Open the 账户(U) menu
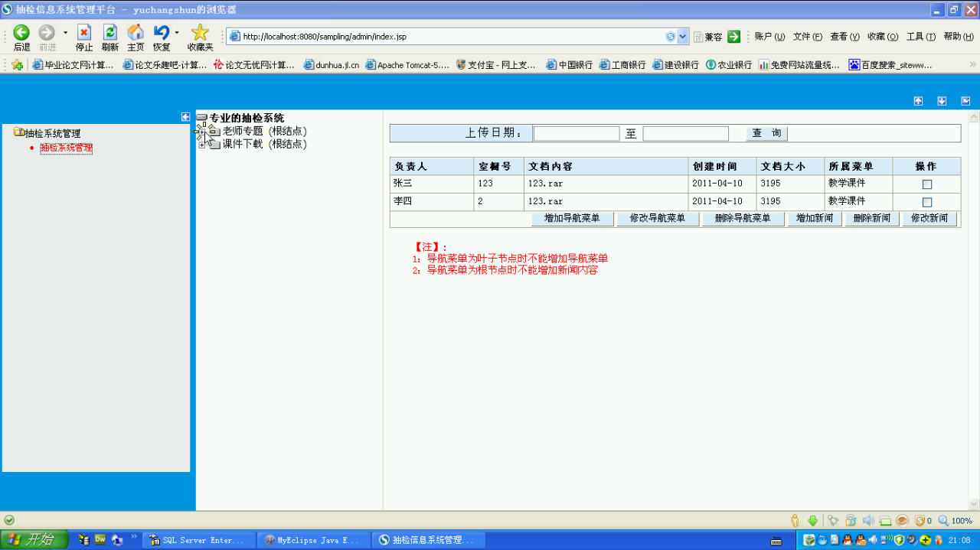The image size is (980, 550). tap(769, 37)
